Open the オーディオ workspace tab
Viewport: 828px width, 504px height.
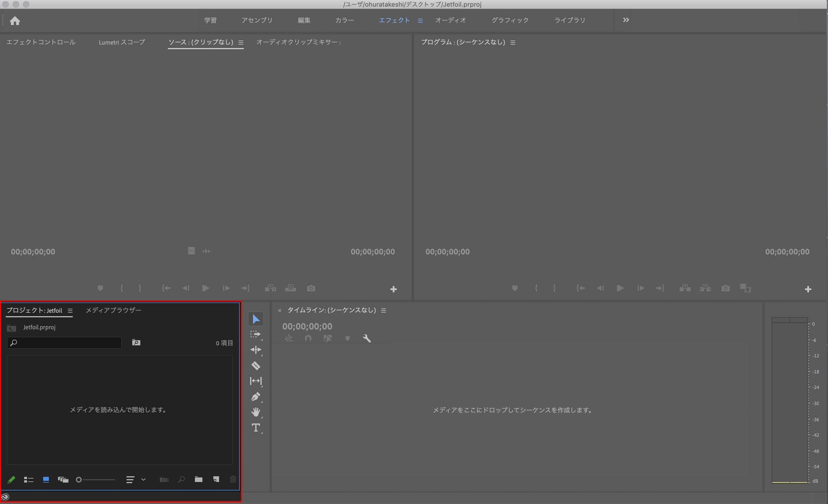pos(451,20)
